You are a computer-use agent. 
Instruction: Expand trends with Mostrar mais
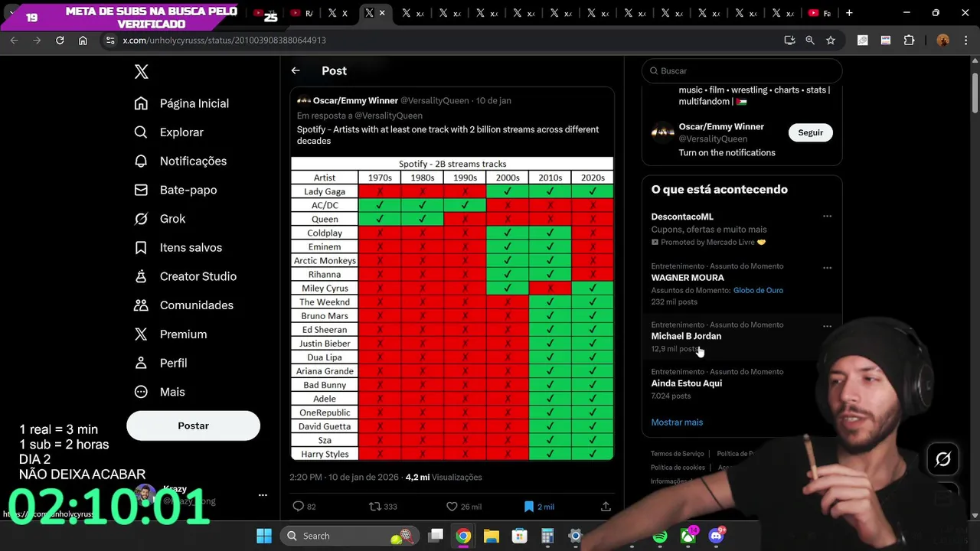pyautogui.click(x=677, y=422)
